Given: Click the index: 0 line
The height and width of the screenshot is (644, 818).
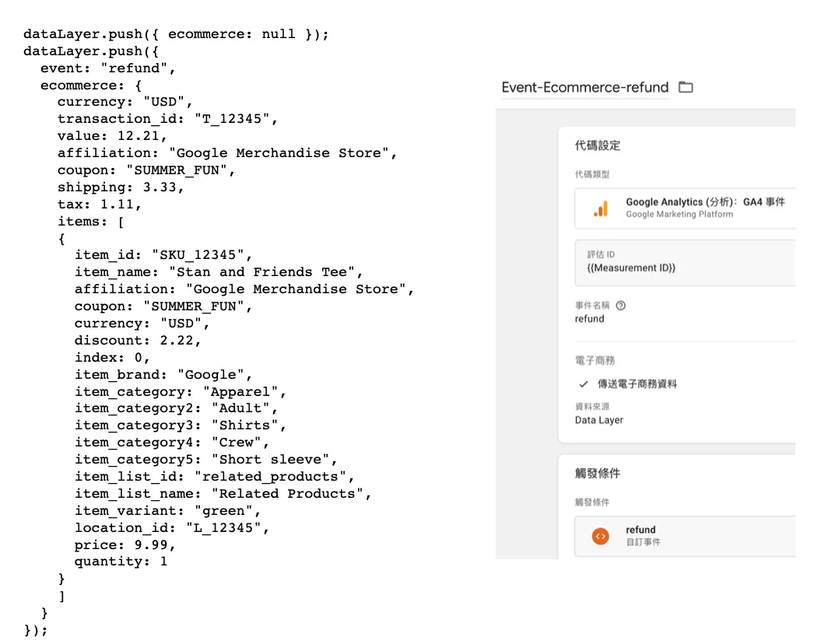Looking at the screenshot, I should point(112,358).
